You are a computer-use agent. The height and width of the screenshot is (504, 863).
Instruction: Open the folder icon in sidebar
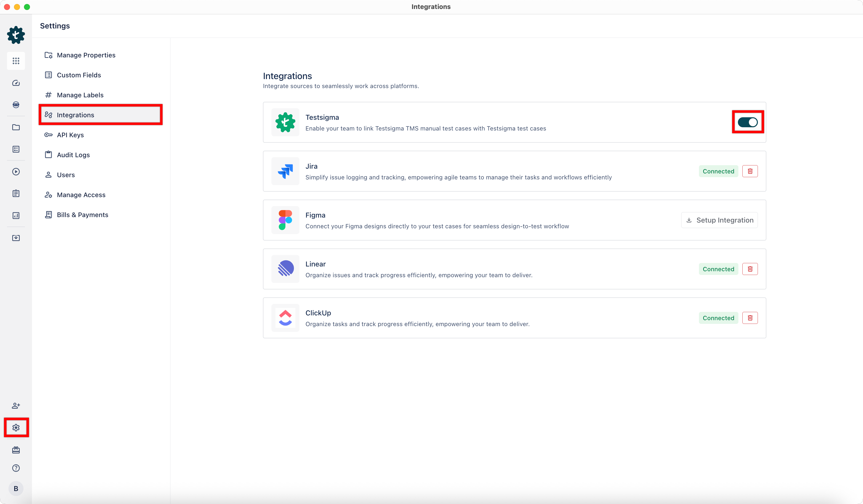(16, 127)
